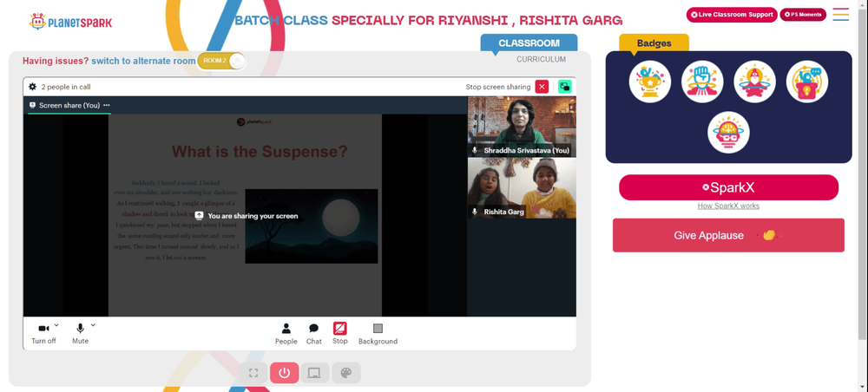Open the CURRICULUM tab
The image size is (868, 392).
click(541, 59)
